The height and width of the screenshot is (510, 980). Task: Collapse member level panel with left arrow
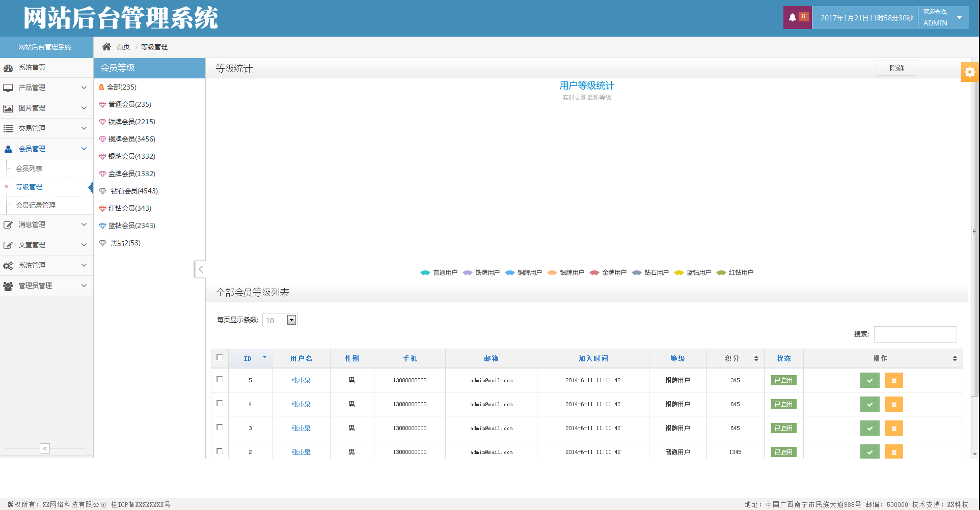coord(200,269)
